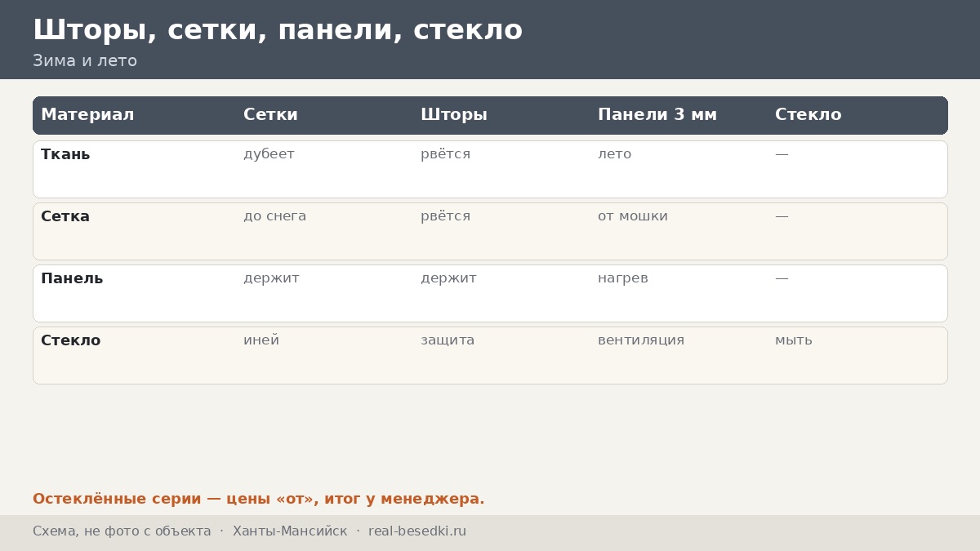Click the title "Шторы, сетки, панели, стекло"
Image resolution: width=980 pixels, height=551 pixels.
tap(278, 30)
